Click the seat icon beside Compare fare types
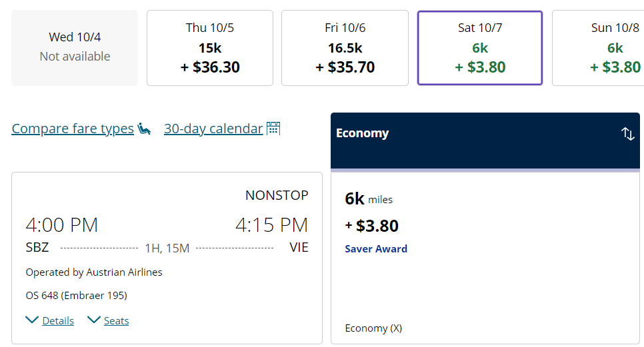This screenshot has width=644, height=347. point(145,129)
